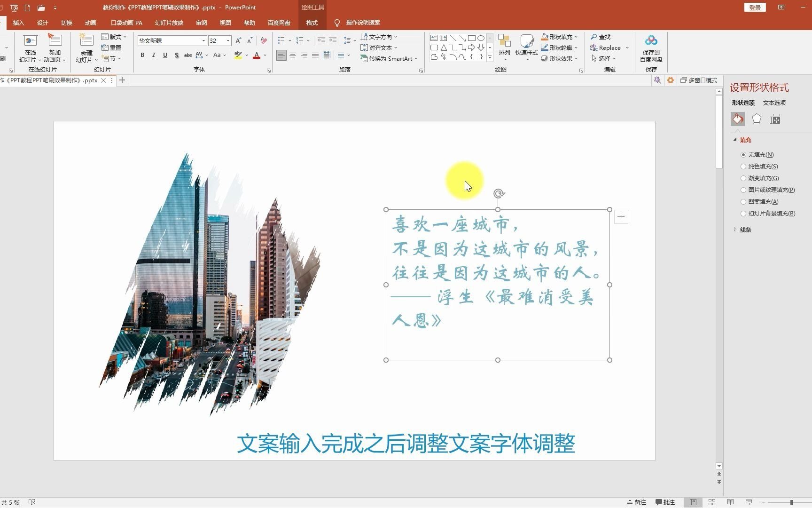Click 保存到百度网盘 to save to Baidu cloud

click(651, 49)
